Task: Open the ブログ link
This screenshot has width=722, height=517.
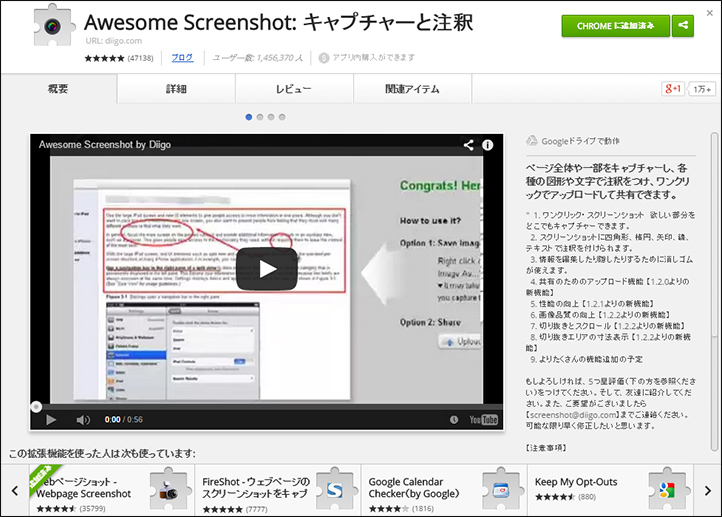Action: tap(182, 58)
